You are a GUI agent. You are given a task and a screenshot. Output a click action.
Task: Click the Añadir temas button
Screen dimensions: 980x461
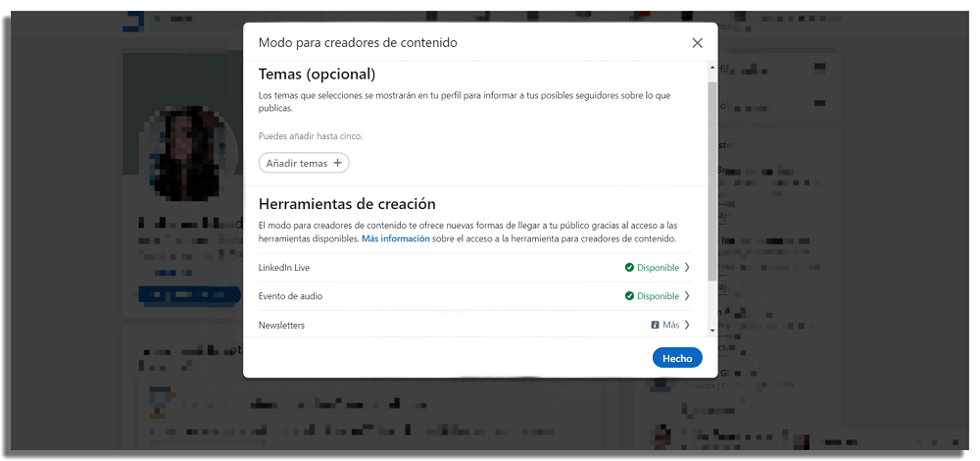pos(304,163)
